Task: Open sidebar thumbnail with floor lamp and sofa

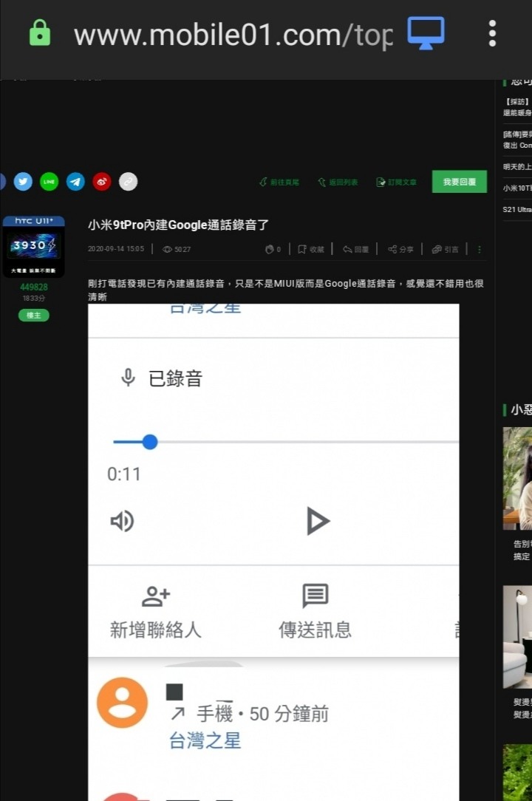Action: tap(517, 637)
